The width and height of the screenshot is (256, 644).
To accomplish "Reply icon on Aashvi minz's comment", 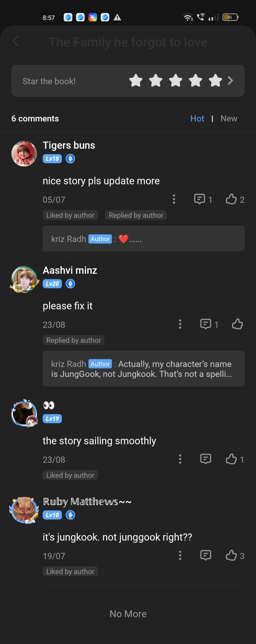I will click(206, 324).
